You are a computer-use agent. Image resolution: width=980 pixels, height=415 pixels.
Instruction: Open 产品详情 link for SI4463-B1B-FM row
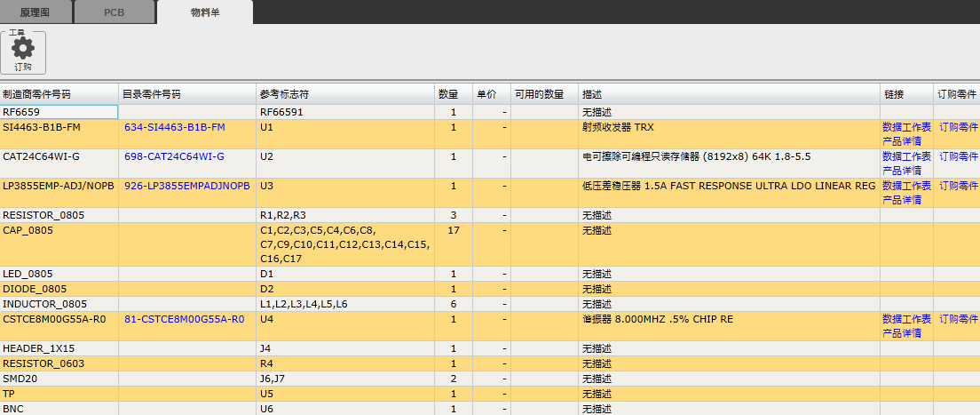point(901,141)
